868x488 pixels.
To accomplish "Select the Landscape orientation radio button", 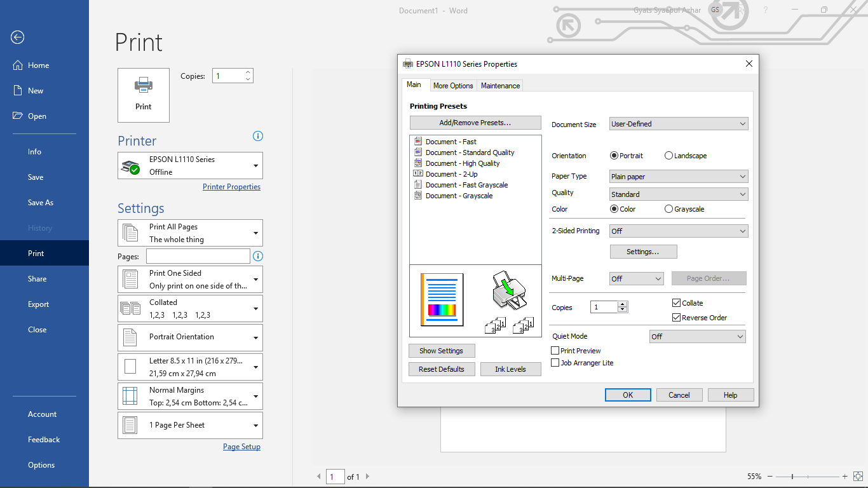I will tap(668, 156).
